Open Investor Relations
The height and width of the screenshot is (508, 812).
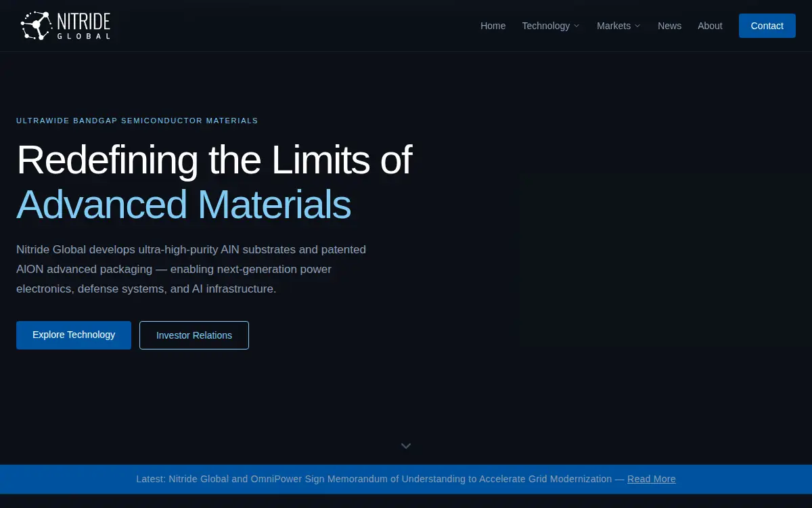(x=194, y=335)
